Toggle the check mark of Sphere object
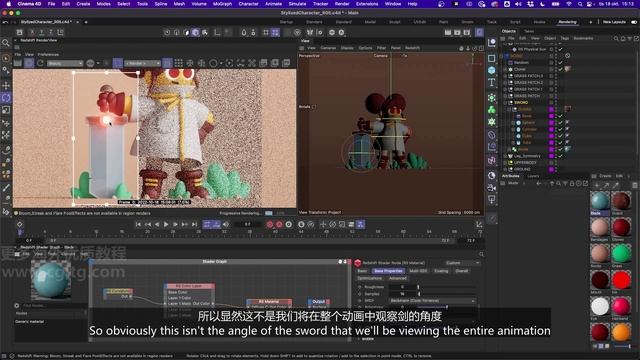 [560, 122]
